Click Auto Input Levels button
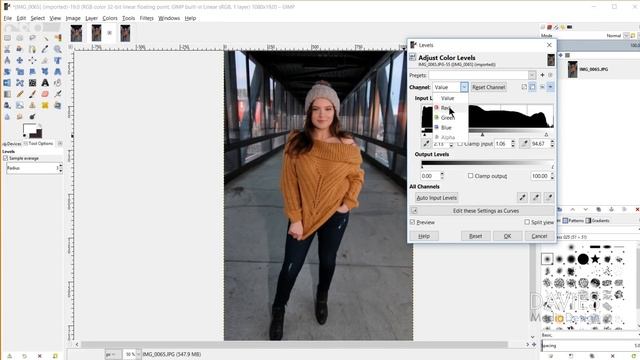This screenshot has height=360, width=640. pos(436,198)
